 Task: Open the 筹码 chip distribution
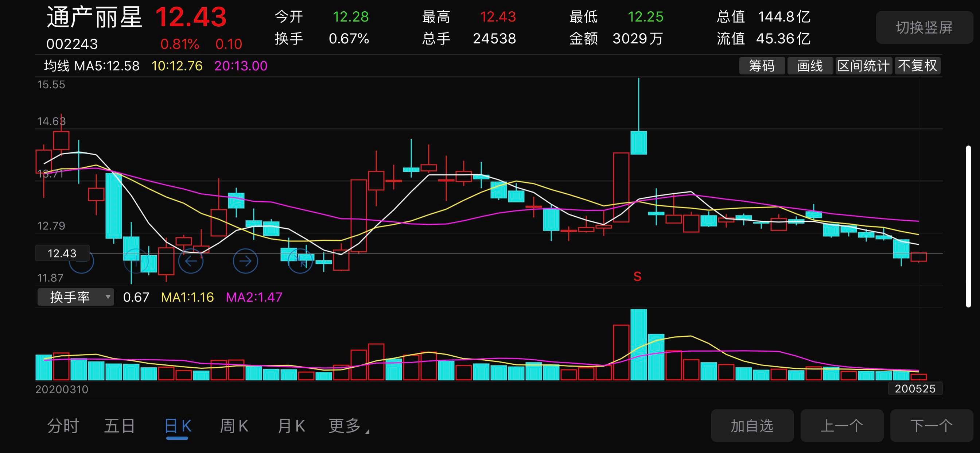(x=762, y=66)
